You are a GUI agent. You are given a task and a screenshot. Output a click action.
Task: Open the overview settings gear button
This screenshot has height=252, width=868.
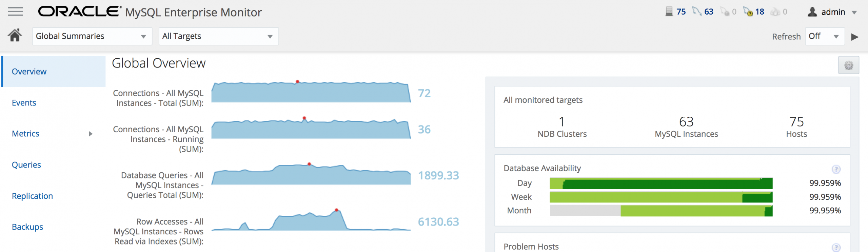click(x=849, y=65)
